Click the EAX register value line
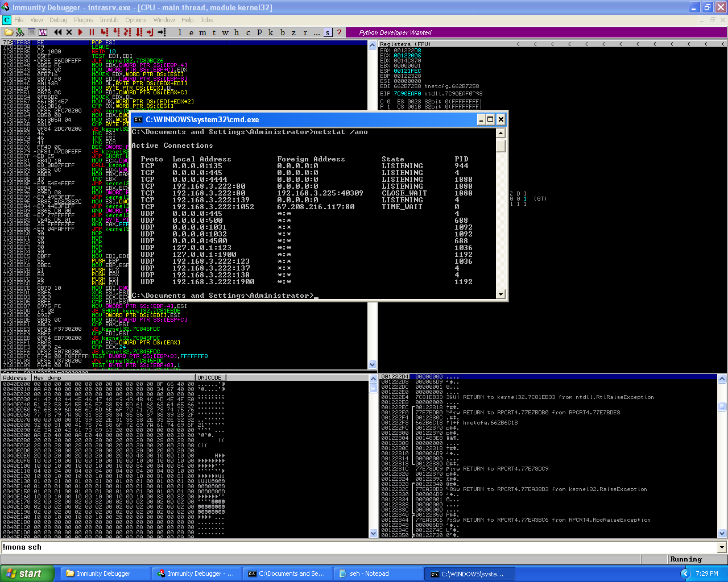The width and height of the screenshot is (728, 582). click(400, 51)
